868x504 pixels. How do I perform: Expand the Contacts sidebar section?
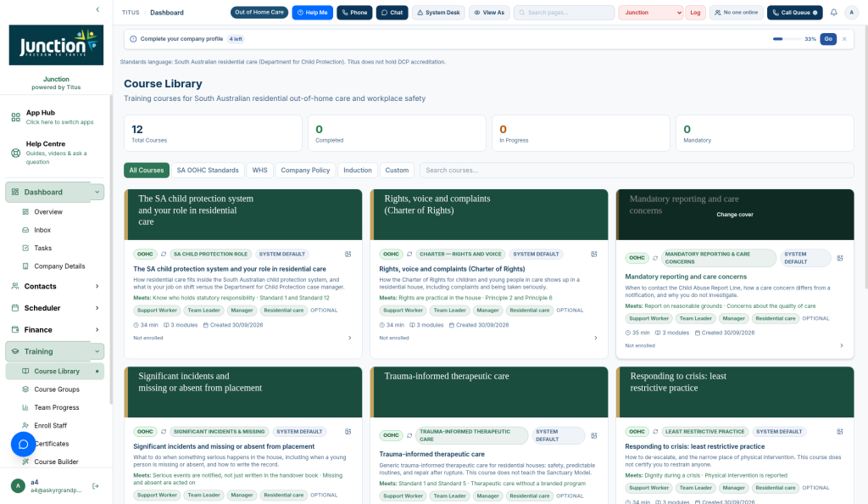tap(55, 286)
